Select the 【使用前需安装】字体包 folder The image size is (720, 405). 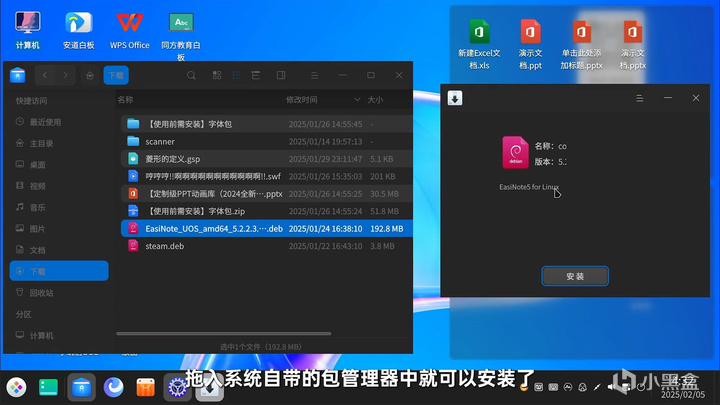click(266, 124)
